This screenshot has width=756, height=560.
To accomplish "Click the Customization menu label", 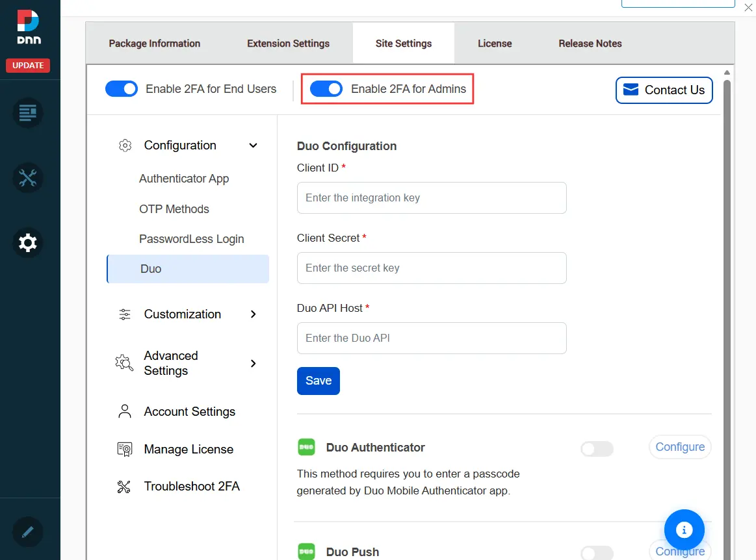I will coord(182,314).
